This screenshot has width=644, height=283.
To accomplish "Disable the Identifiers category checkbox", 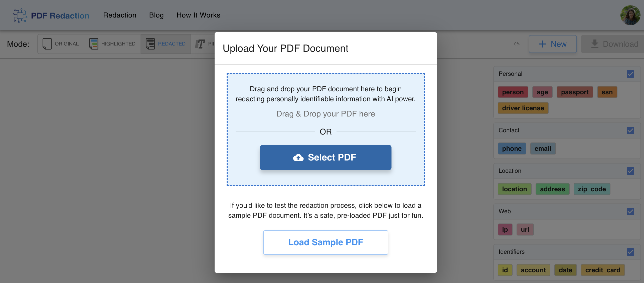I will point(630,252).
